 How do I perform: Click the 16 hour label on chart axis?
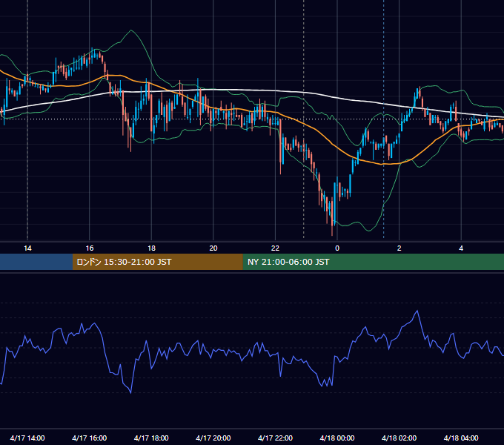tap(90, 248)
